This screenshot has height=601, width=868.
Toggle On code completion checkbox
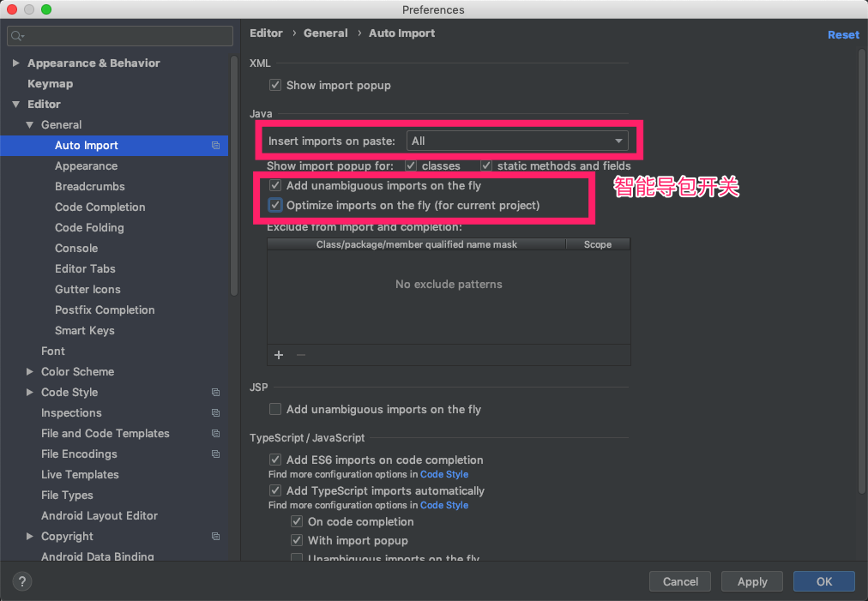[297, 521]
